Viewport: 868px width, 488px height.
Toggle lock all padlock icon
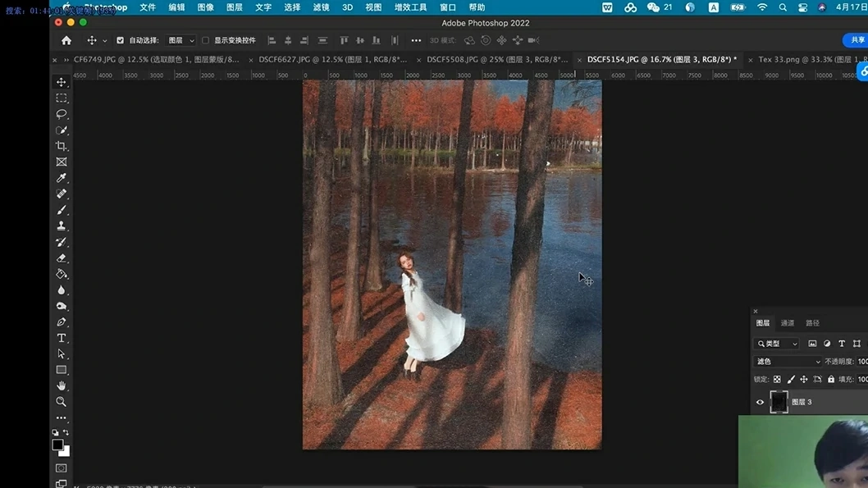(x=831, y=379)
